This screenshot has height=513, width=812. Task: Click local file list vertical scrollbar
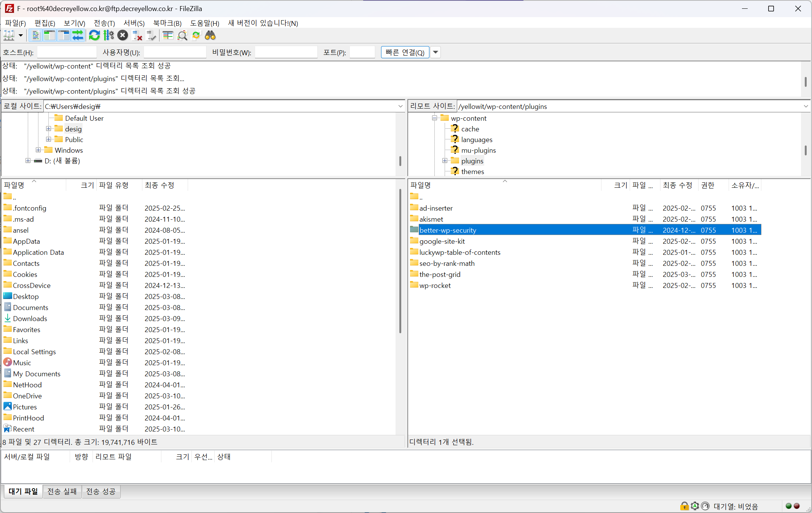400,261
